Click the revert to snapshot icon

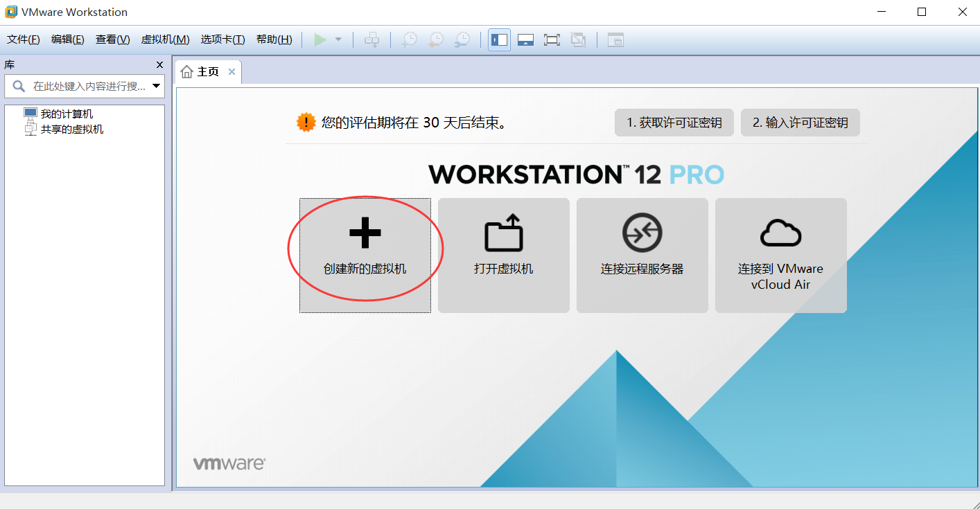pos(436,39)
